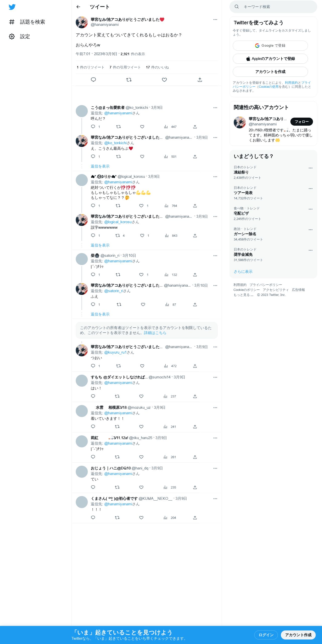322x644 pixels.
Task: Go back with the left arrow icon
Action: tap(78, 7)
